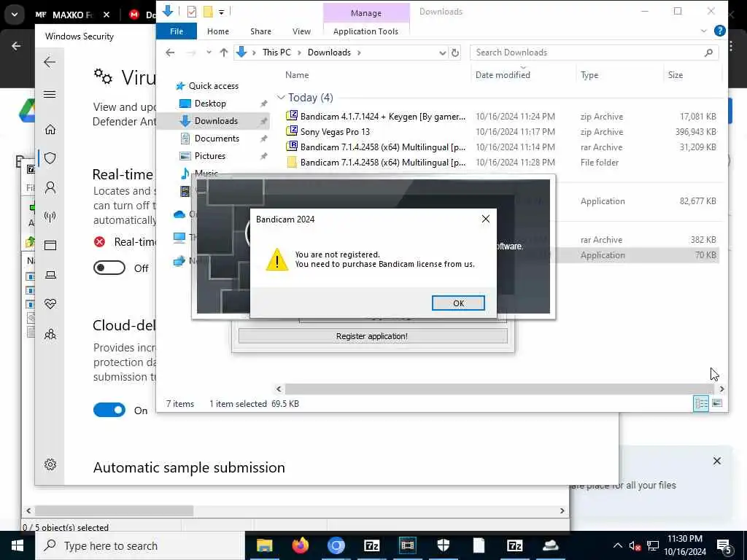747x560 pixels.
Task: Open Device performance & health heart icon
Action: click(50, 304)
